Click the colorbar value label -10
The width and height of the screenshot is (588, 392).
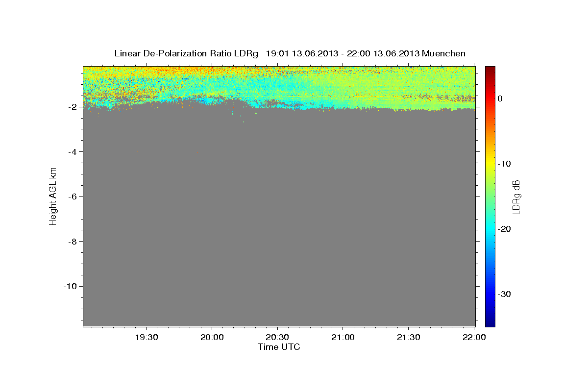coord(505,164)
